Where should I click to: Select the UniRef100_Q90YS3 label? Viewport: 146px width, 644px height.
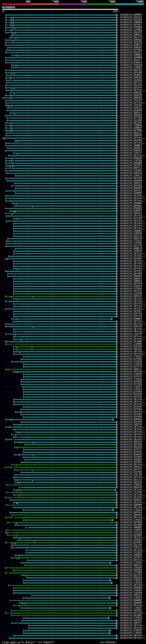tap(131, 575)
